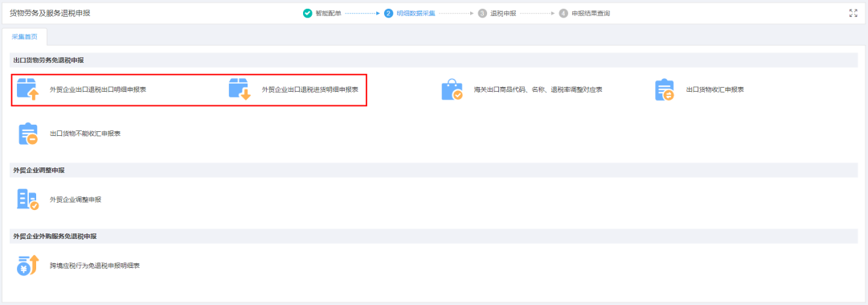868x305 pixels.
Task: Select the 明细数据采集 step label
Action: click(416, 14)
